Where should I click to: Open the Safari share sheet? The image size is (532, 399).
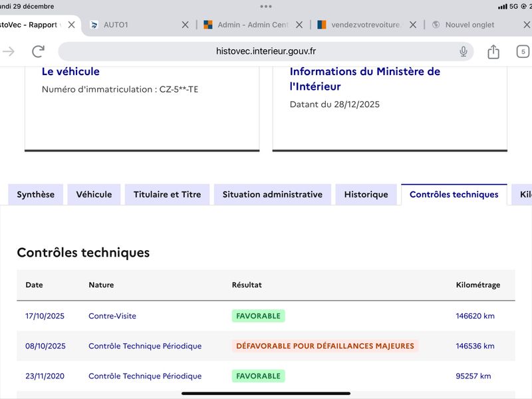[493, 51]
